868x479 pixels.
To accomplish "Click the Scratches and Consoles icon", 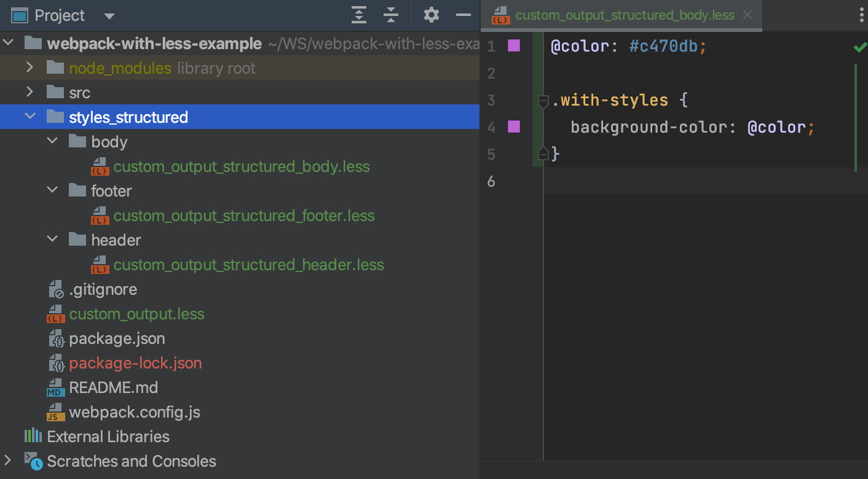I will [32, 461].
